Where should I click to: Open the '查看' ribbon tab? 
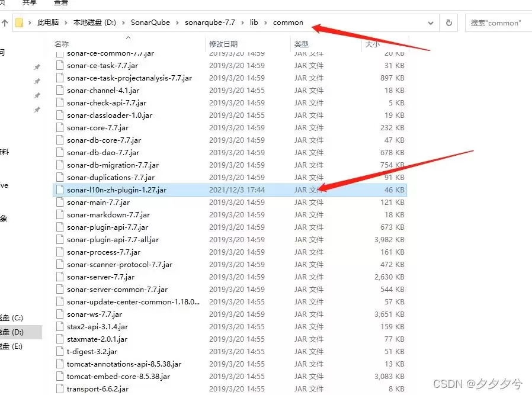pos(61,3)
